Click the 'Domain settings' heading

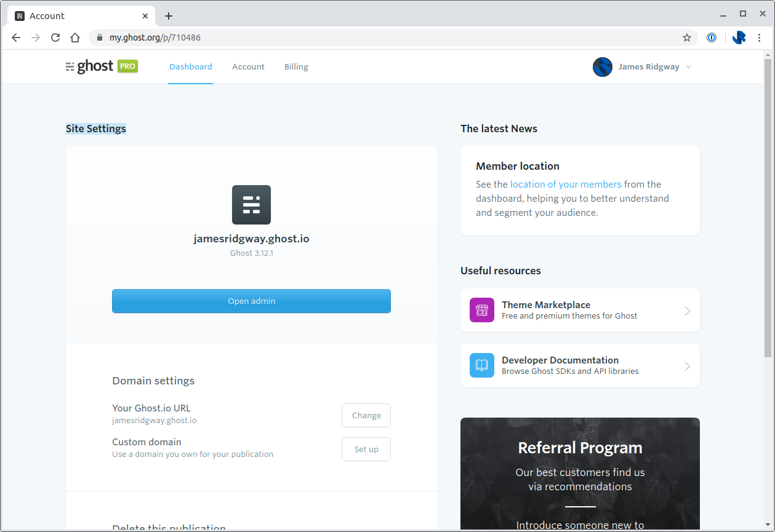[x=153, y=381]
